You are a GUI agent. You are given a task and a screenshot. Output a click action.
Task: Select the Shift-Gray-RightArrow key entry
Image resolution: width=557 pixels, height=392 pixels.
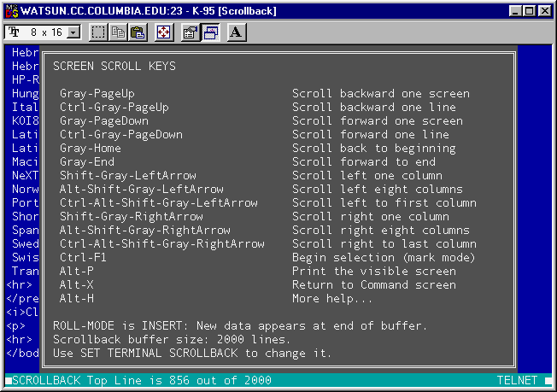(x=131, y=217)
